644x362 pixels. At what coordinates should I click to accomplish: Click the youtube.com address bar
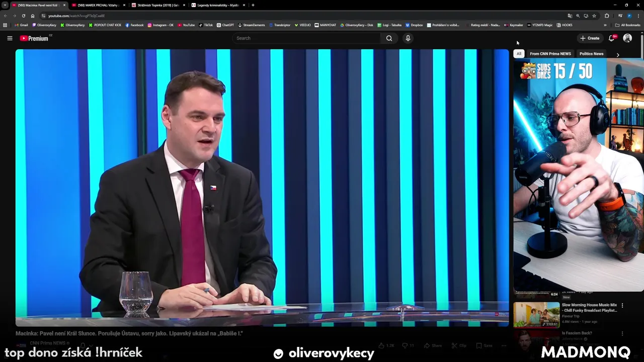302,16
